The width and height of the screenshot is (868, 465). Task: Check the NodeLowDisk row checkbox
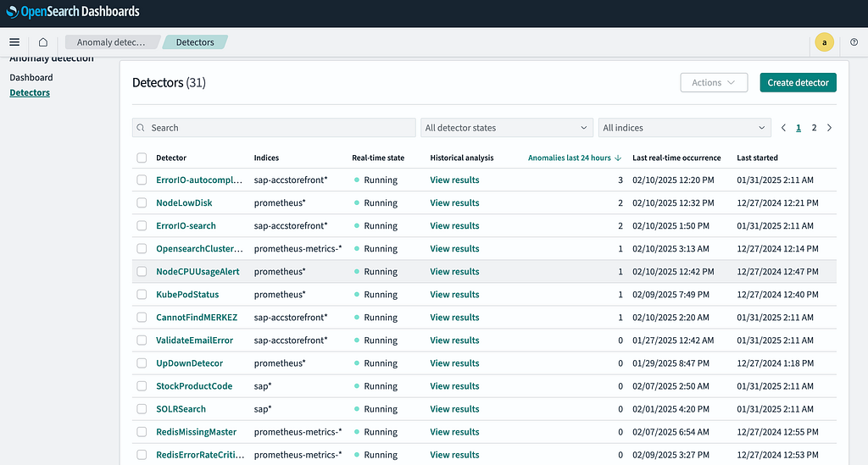(x=142, y=203)
